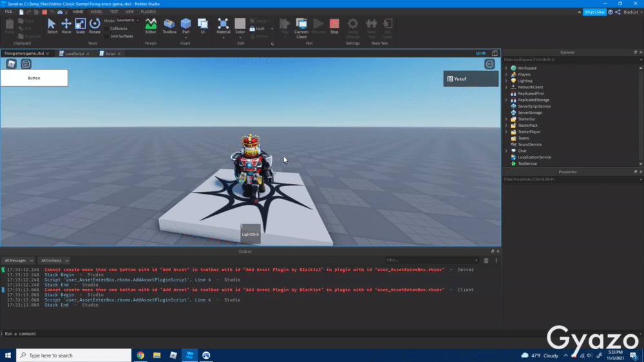
Task: Select the LightStick hotbar item
Action: (250, 234)
